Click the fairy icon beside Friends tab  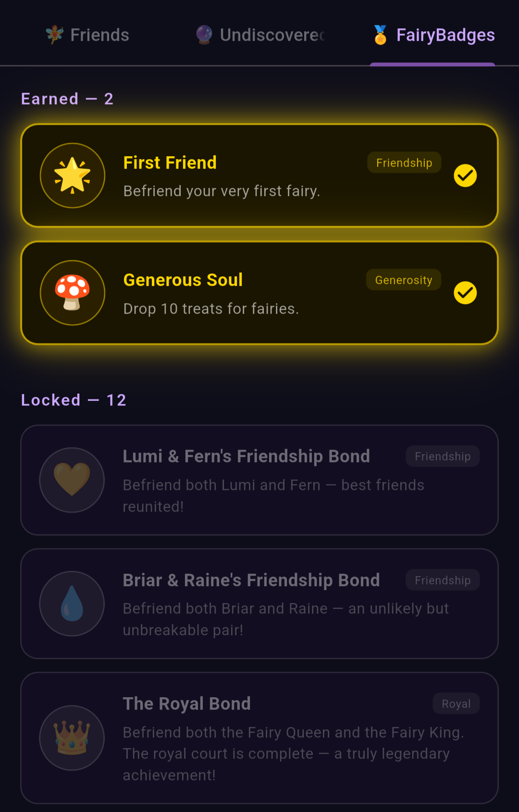[x=55, y=35]
